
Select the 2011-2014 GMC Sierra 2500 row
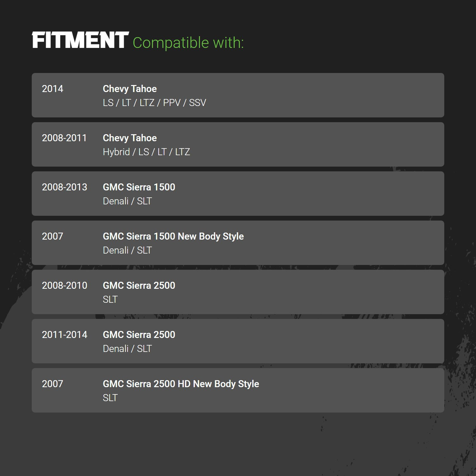(238, 341)
